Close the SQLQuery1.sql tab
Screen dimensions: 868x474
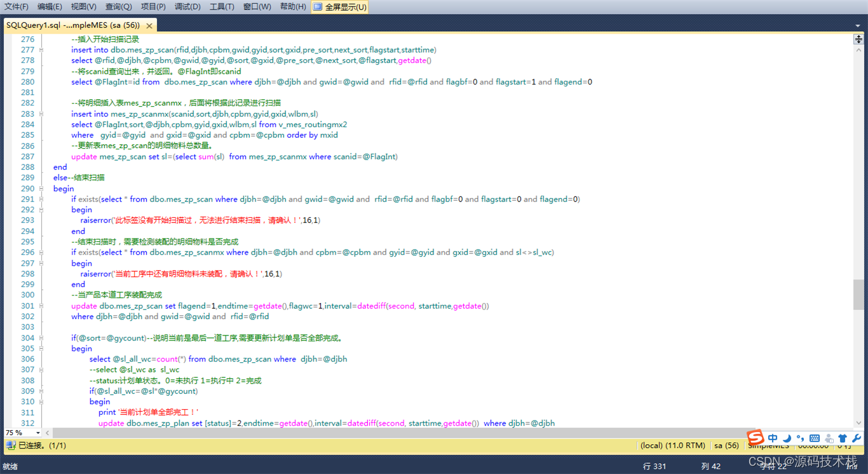(149, 26)
